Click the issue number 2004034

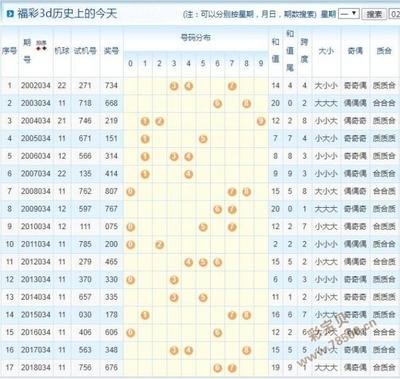click(x=36, y=121)
